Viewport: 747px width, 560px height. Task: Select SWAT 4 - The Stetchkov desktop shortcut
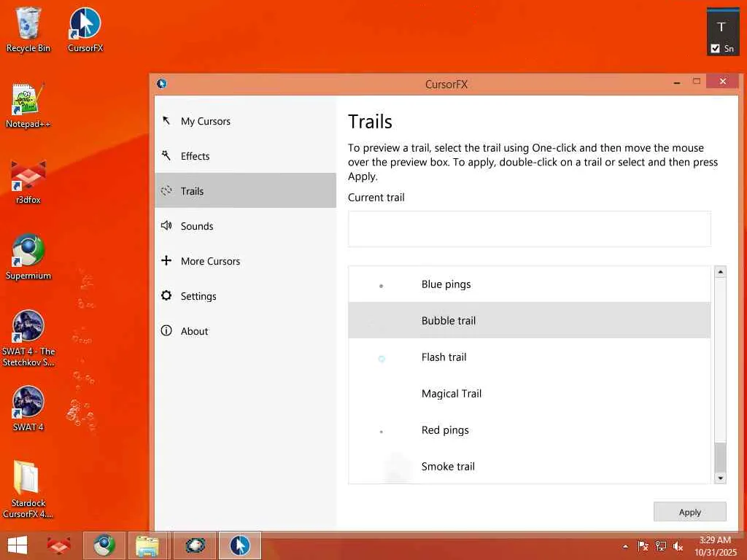click(28, 338)
